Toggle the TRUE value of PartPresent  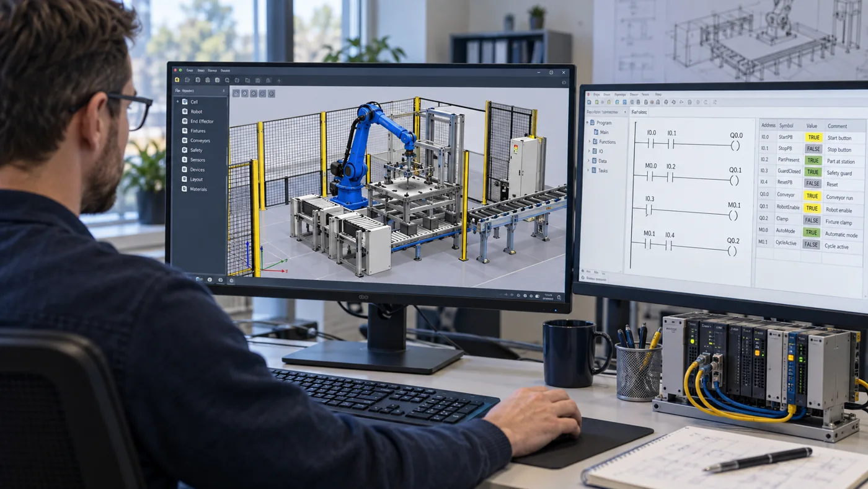tap(813, 160)
